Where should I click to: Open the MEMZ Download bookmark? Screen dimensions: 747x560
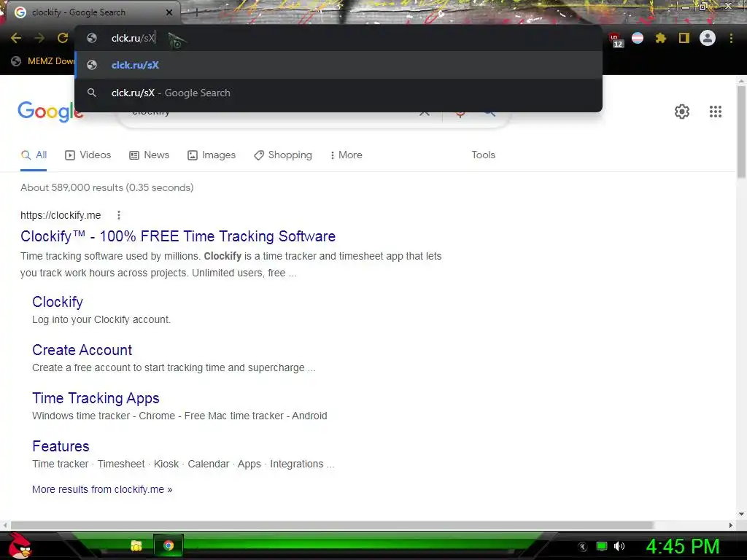tap(43, 61)
